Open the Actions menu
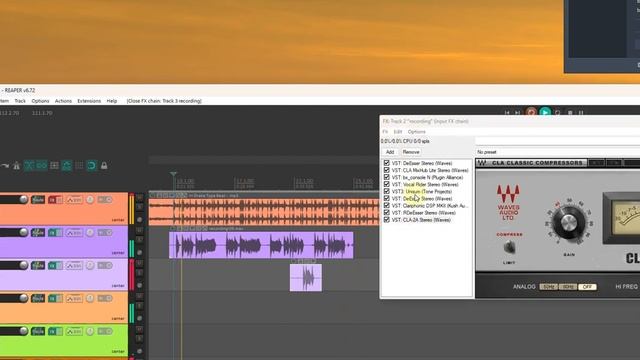The width and height of the screenshot is (640, 360). click(63, 101)
